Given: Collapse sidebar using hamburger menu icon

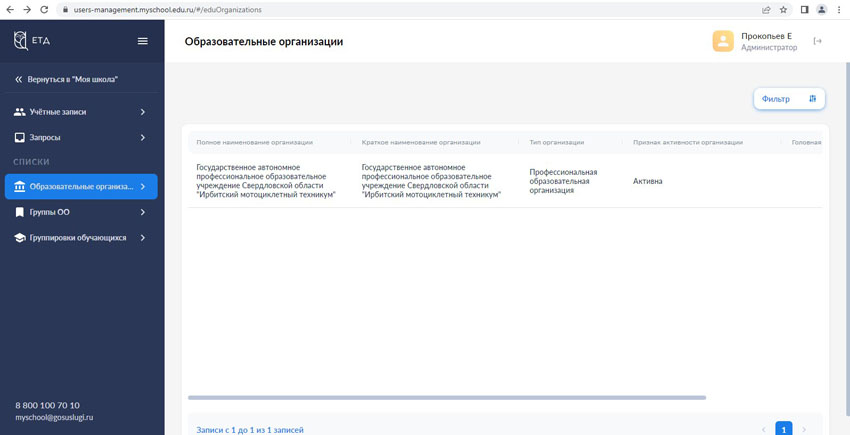Looking at the screenshot, I should (142, 41).
